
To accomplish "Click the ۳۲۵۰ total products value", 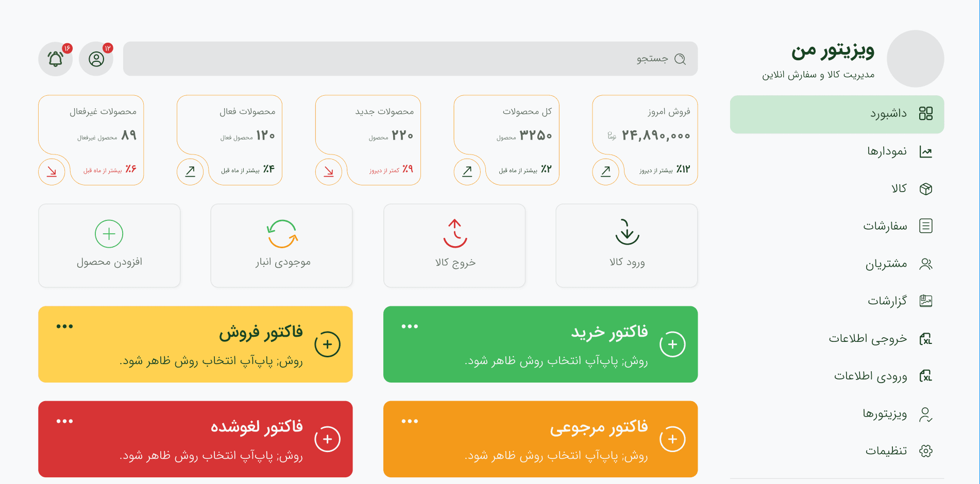I will point(536,135).
